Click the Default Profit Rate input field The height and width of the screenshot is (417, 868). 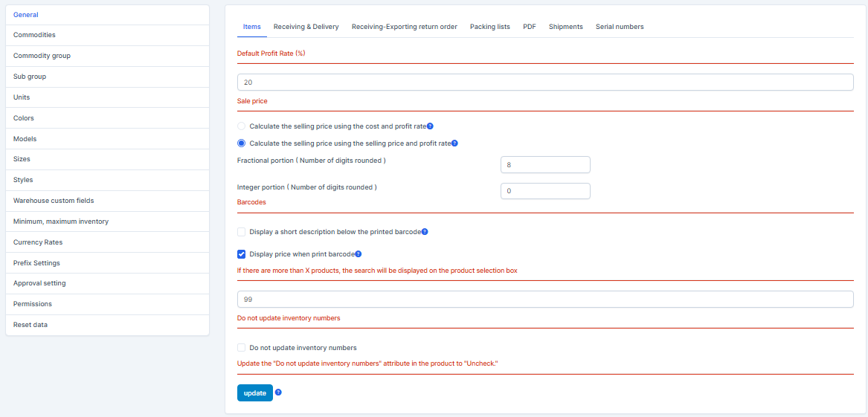pyautogui.click(x=544, y=83)
